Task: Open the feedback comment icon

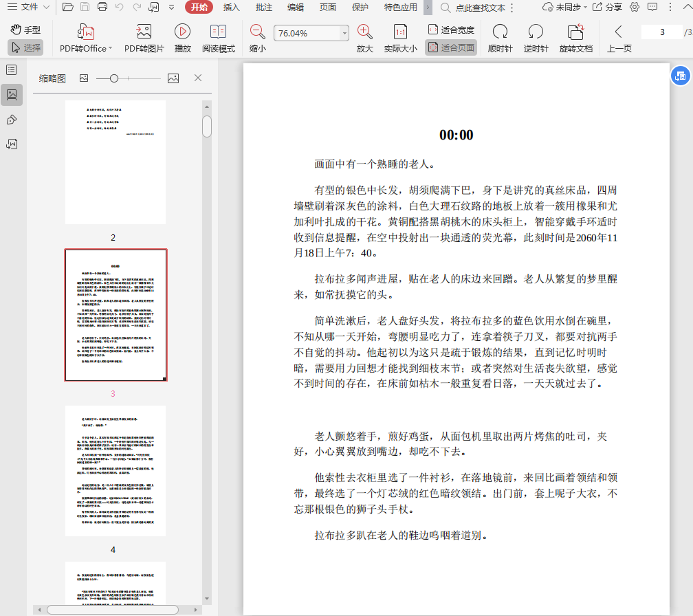Action: coord(652,7)
